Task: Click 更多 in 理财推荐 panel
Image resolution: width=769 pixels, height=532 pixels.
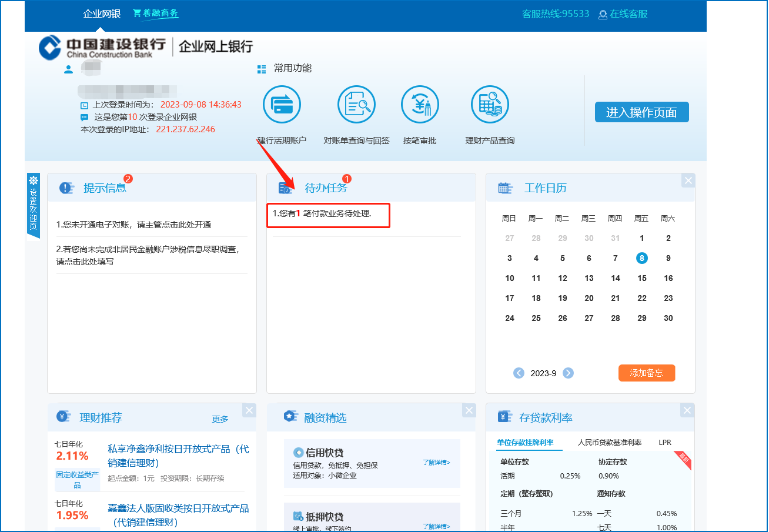Action: point(220,419)
